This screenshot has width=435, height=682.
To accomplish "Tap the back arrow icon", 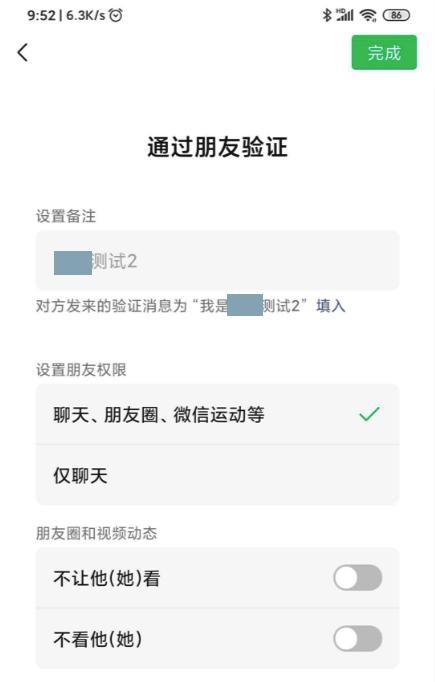I will 23,53.
